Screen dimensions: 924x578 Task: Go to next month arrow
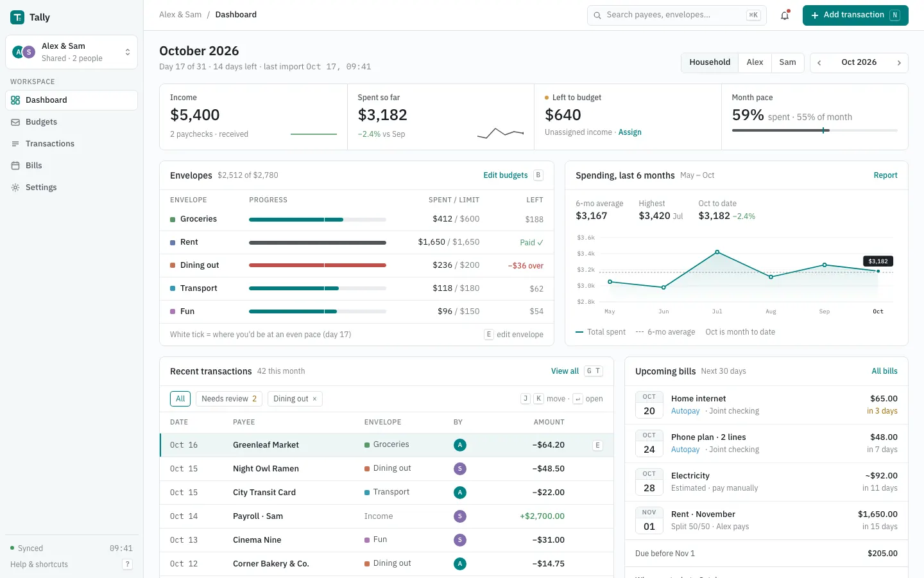click(x=899, y=63)
